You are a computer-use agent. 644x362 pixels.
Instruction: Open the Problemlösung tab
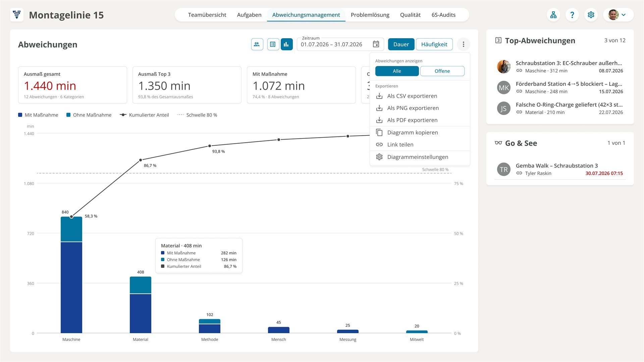[x=370, y=15]
